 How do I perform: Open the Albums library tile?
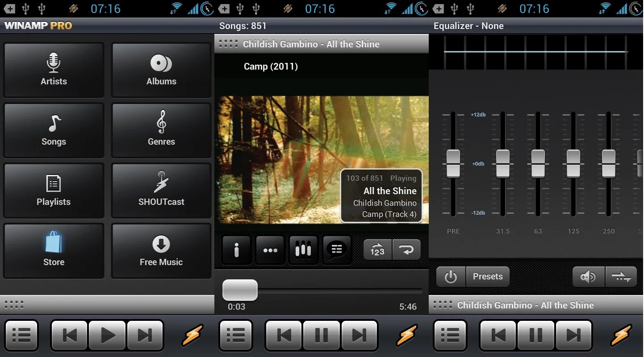click(x=161, y=70)
